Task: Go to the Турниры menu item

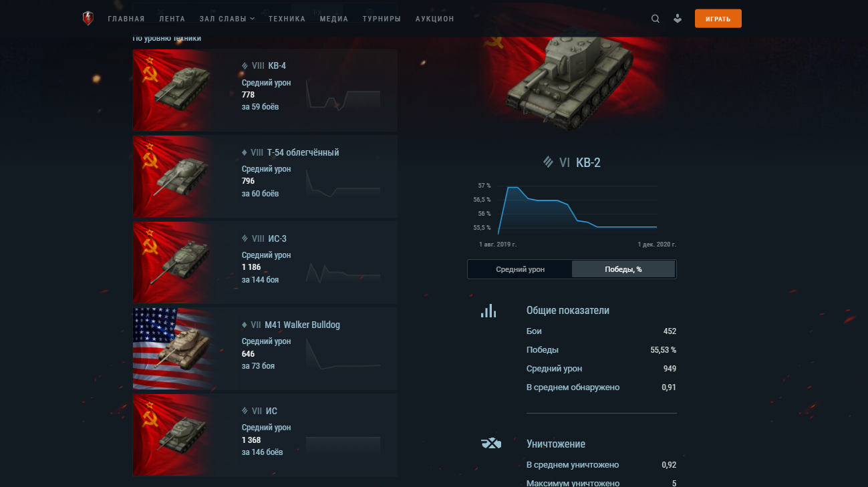Action: coord(382,19)
